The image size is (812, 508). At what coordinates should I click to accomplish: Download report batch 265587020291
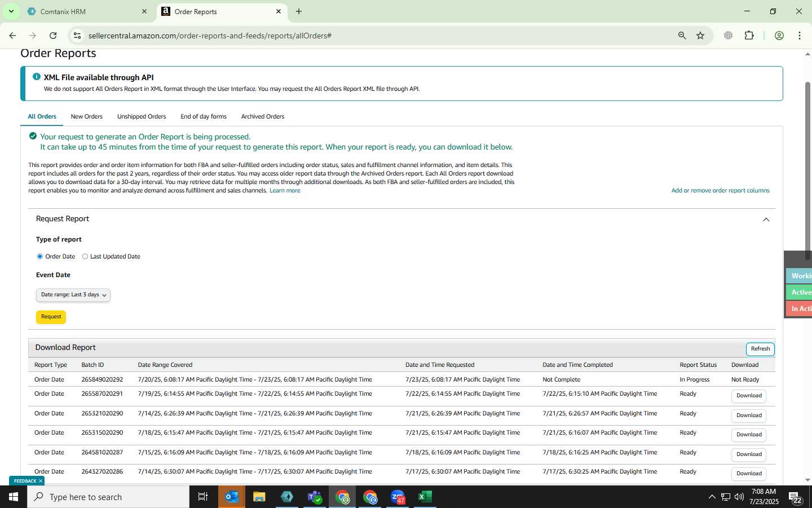pyautogui.click(x=749, y=396)
